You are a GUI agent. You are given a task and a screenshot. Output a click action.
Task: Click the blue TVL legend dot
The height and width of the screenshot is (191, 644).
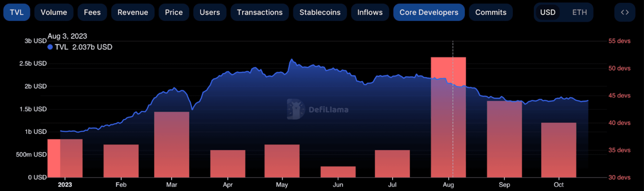point(50,47)
